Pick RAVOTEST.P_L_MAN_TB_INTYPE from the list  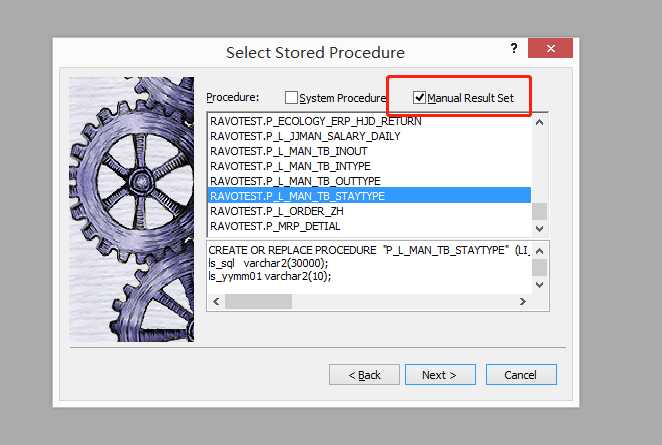point(290,166)
